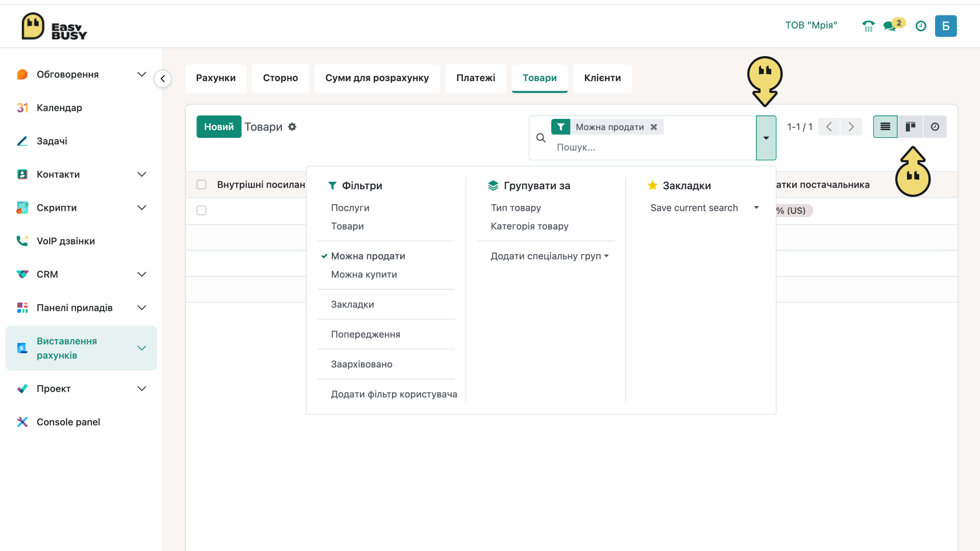Viewport: 980px width, 551px height.
Task: Expand the CRM menu chevron
Action: click(x=142, y=274)
